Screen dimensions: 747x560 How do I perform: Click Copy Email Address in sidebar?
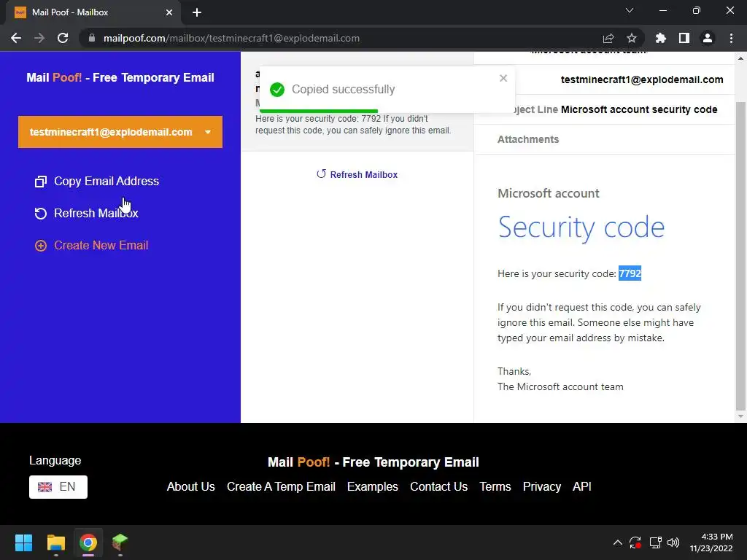[107, 181]
